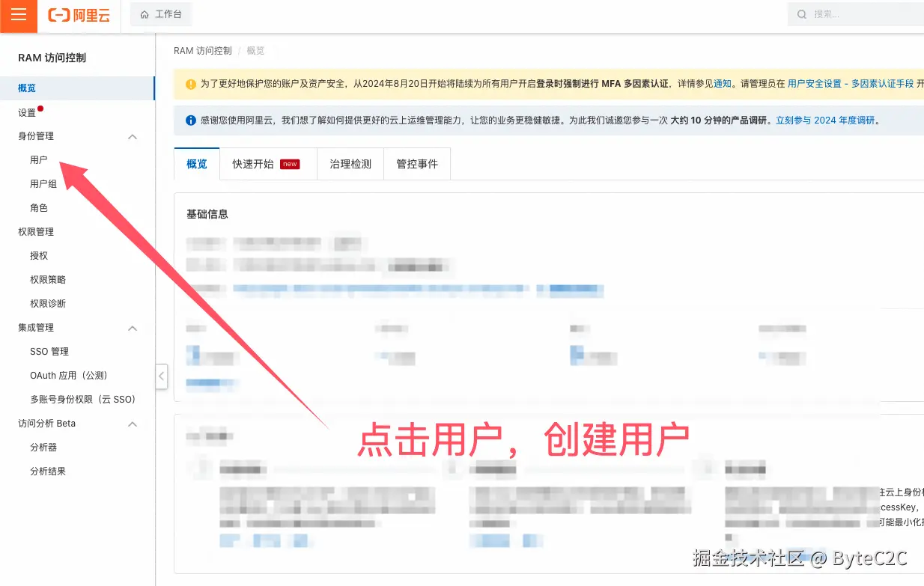Screen dimensions: 924x586
Task: Open 用户组 in the sidebar
Action: [43, 184]
